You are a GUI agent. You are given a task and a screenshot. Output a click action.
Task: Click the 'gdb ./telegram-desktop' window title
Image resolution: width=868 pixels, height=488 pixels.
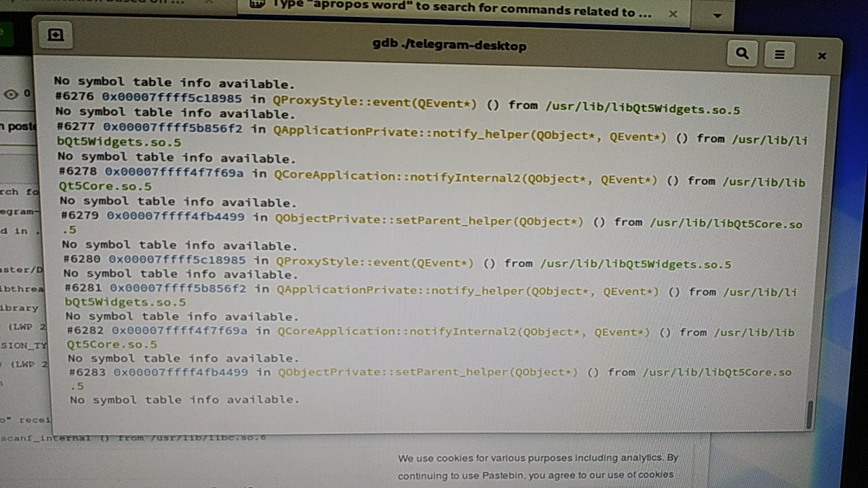tap(449, 45)
